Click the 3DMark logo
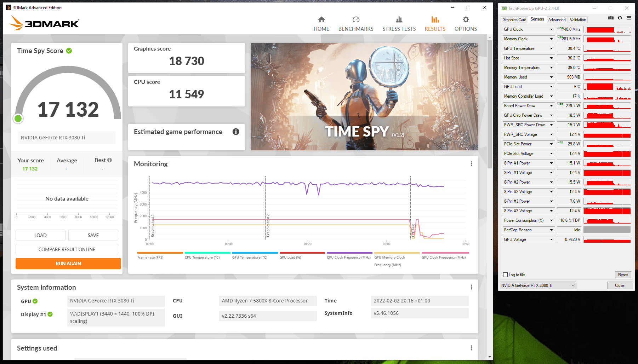Screen dimensions: 638x364 pos(44,23)
